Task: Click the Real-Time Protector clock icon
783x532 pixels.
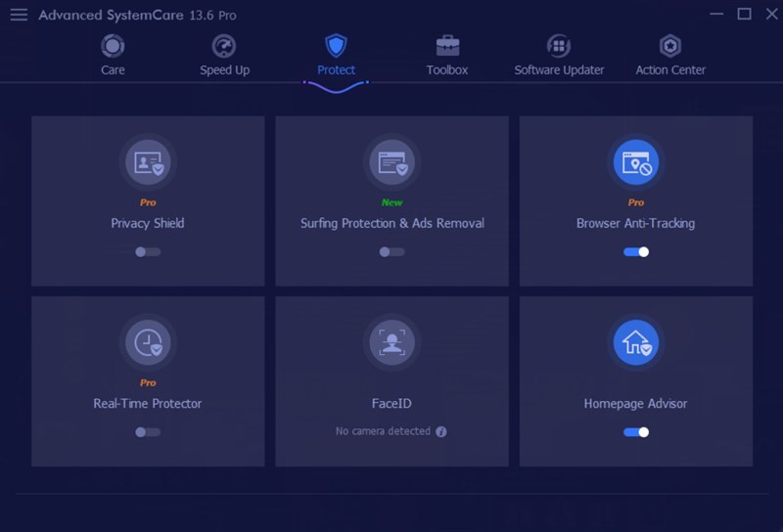Action: click(148, 342)
